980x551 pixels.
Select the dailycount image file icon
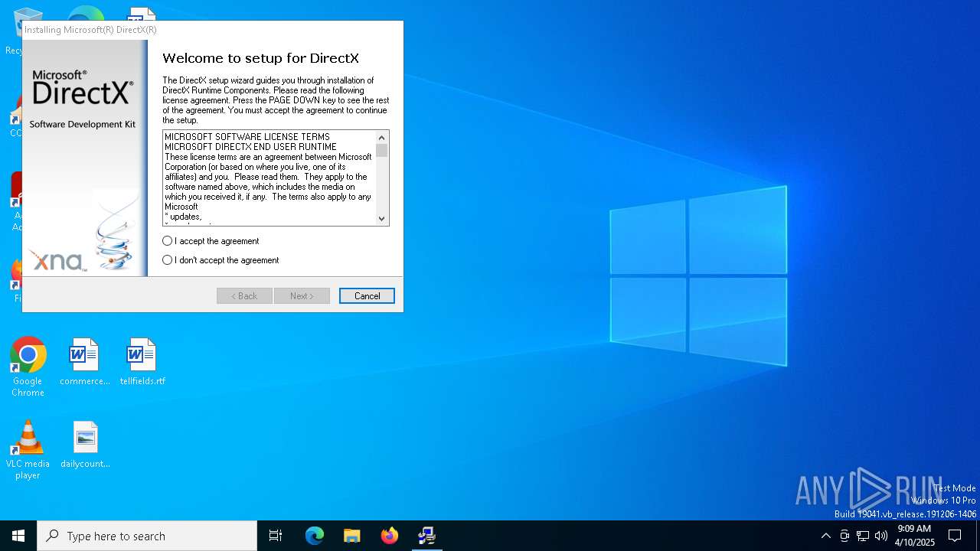85,444
